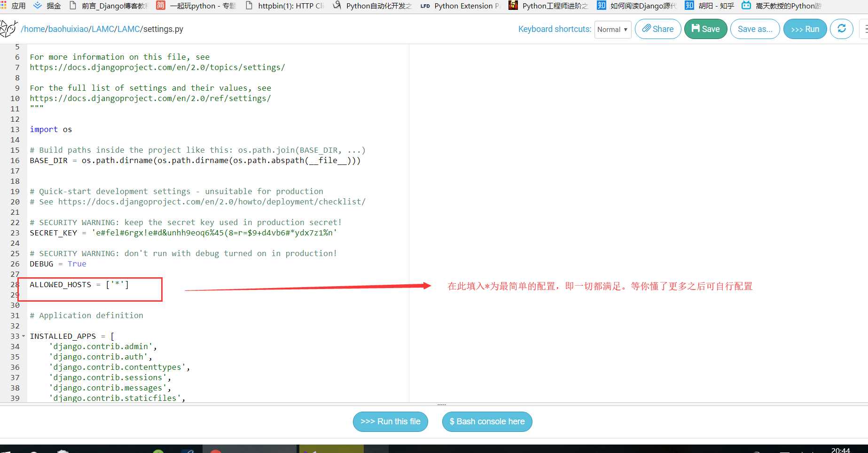Click the Save as... button
The image size is (868, 453).
coord(755,29)
